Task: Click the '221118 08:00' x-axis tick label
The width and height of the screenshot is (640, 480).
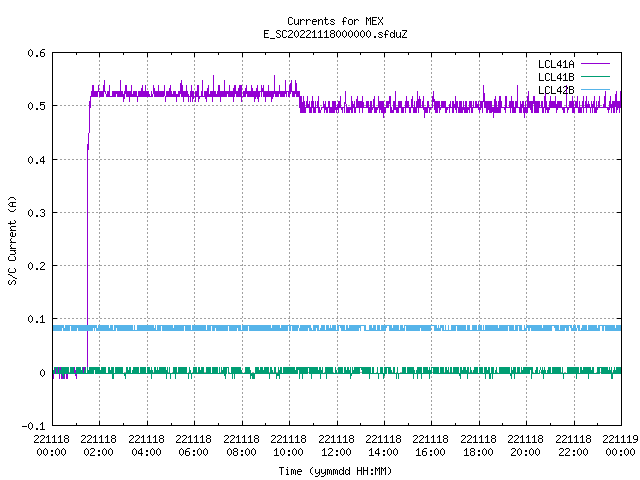Action: (x=241, y=446)
